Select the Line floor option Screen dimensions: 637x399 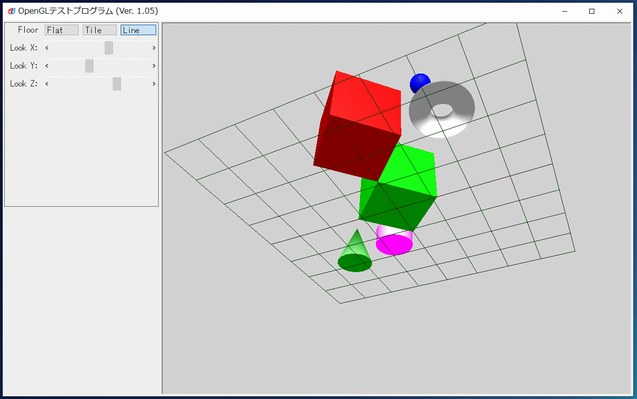point(138,30)
